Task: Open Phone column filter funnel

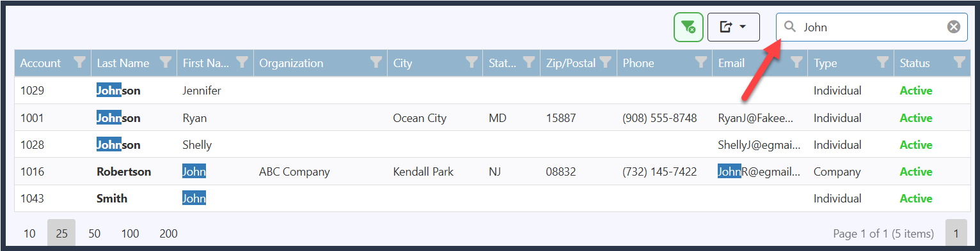Action: tap(701, 63)
